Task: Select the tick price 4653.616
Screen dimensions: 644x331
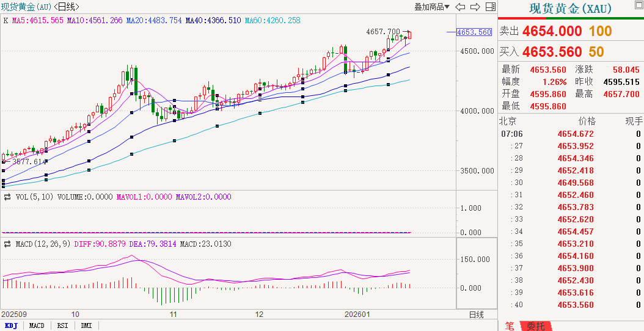Action: pyautogui.click(x=576, y=293)
